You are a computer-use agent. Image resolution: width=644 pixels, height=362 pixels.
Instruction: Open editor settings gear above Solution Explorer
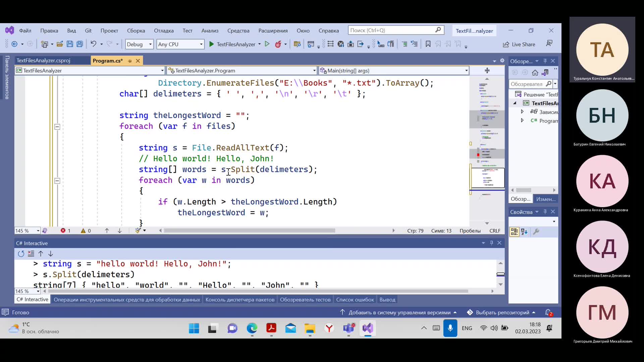click(502, 61)
